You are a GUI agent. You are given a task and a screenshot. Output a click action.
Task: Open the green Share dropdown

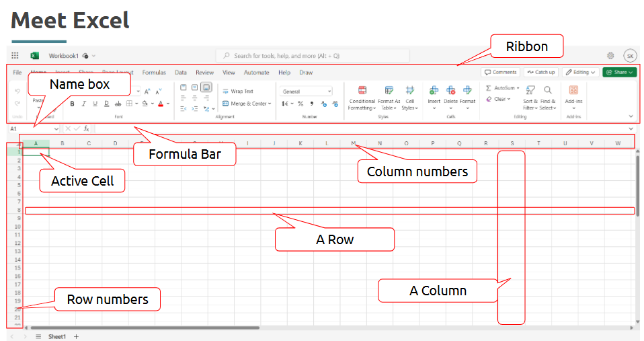(x=620, y=72)
